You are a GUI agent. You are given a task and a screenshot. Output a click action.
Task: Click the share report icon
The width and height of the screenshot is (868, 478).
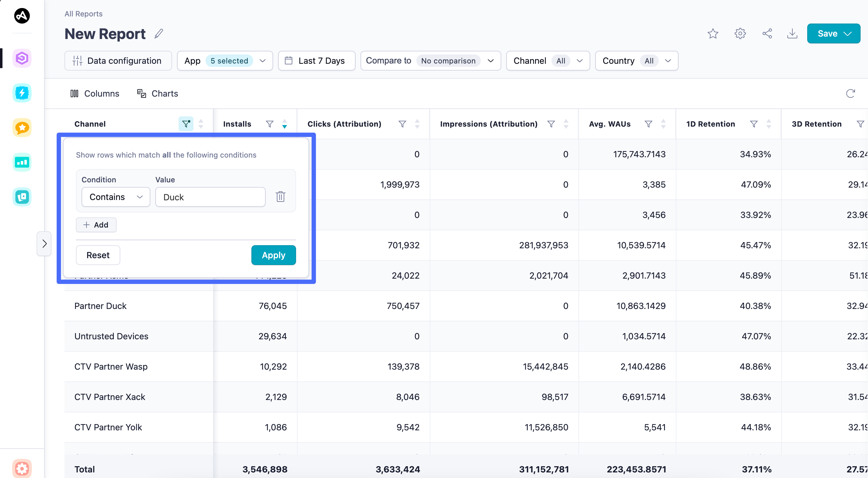[x=767, y=34]
